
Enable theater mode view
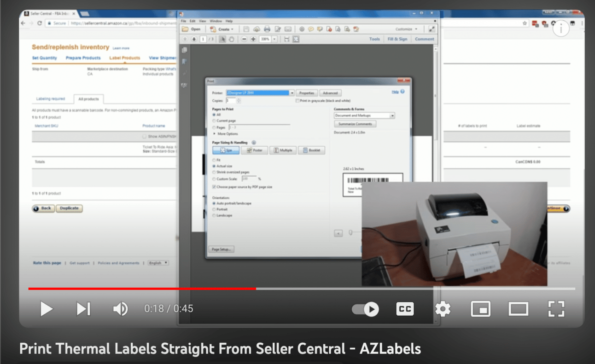coord(518,309)
